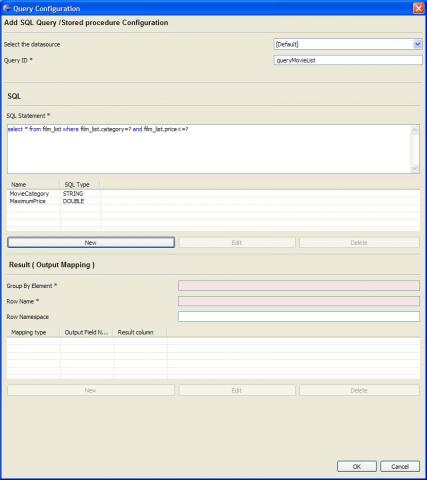Image resolution: width=427 pixels, height=480 pixels.
Task: Focus the Row Namespace field
Action: pyautogui.click(x=299, y=317)
